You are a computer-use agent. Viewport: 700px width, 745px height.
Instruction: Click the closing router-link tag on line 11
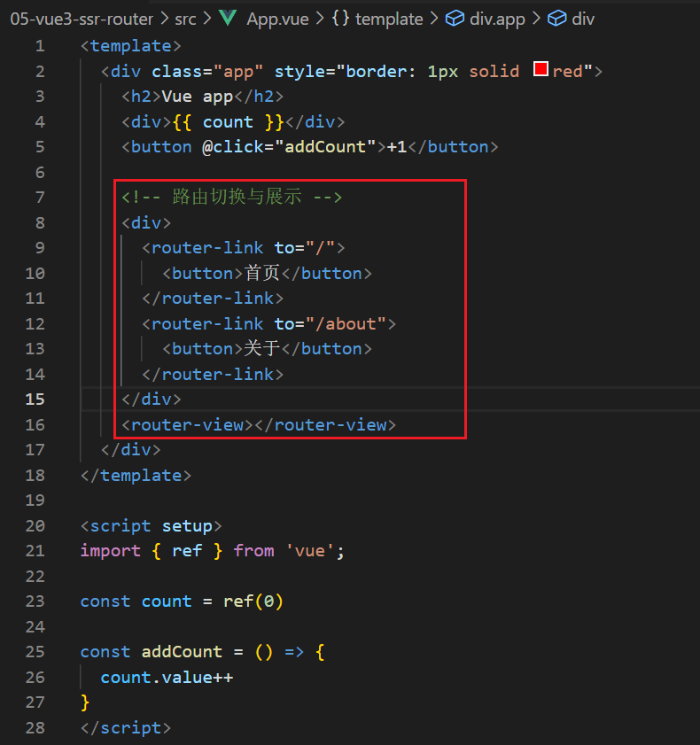(x=213, y=299)
